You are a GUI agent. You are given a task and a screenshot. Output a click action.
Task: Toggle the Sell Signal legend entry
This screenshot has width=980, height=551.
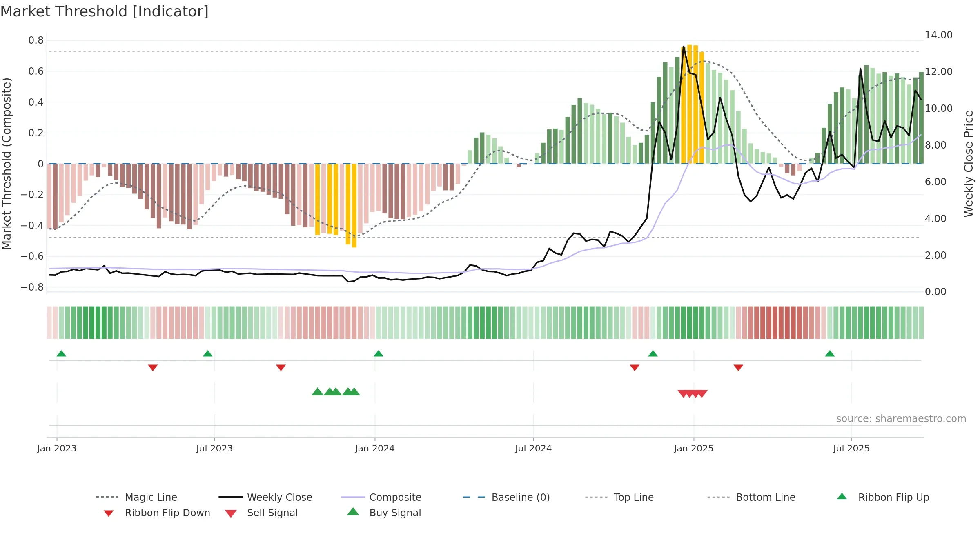pos(261,513)
